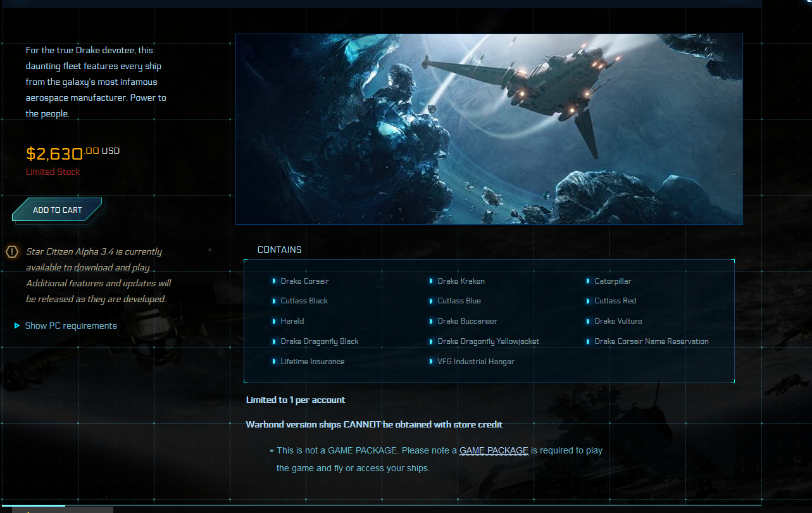Select Lifetime Insurance item

(x=313, y=362)
